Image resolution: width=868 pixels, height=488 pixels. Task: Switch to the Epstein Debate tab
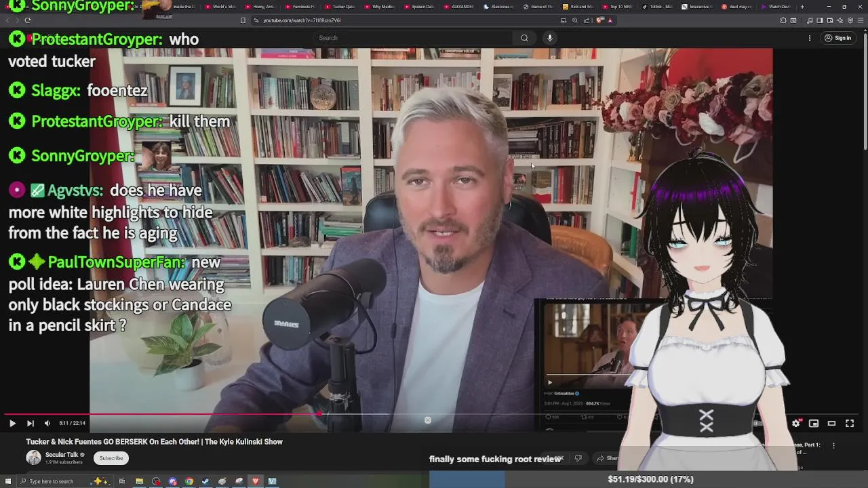(420, 7)
